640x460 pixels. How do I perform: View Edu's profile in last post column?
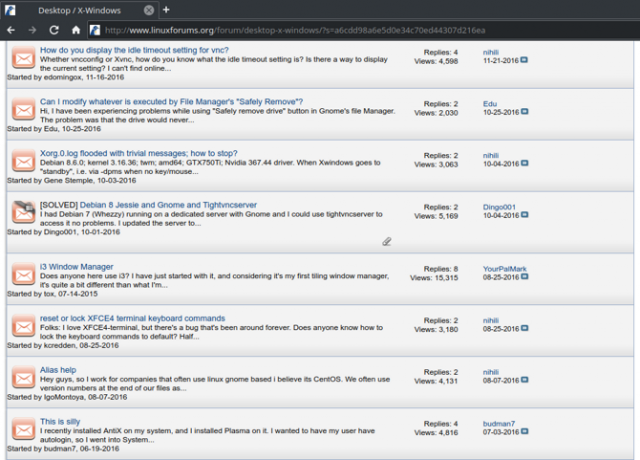[x=490, y=104]
